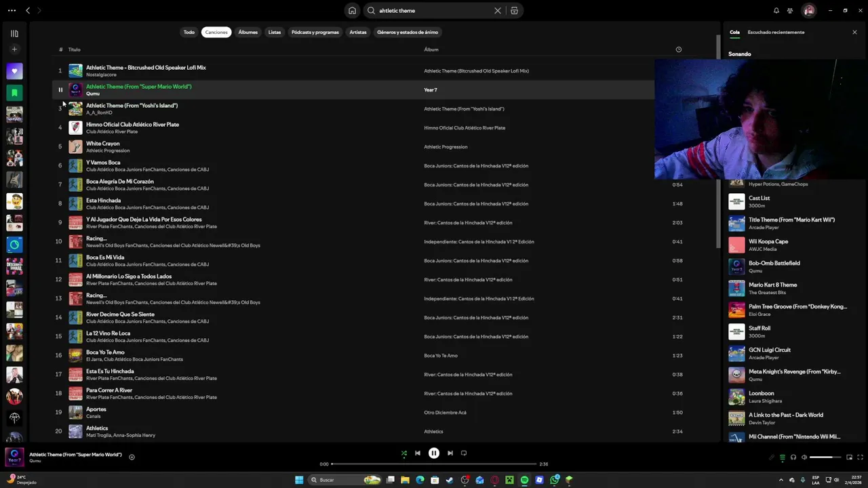868x488 pixels.
Task: Open artist link Nostalgiacore
Action: [x=101, y=75]
